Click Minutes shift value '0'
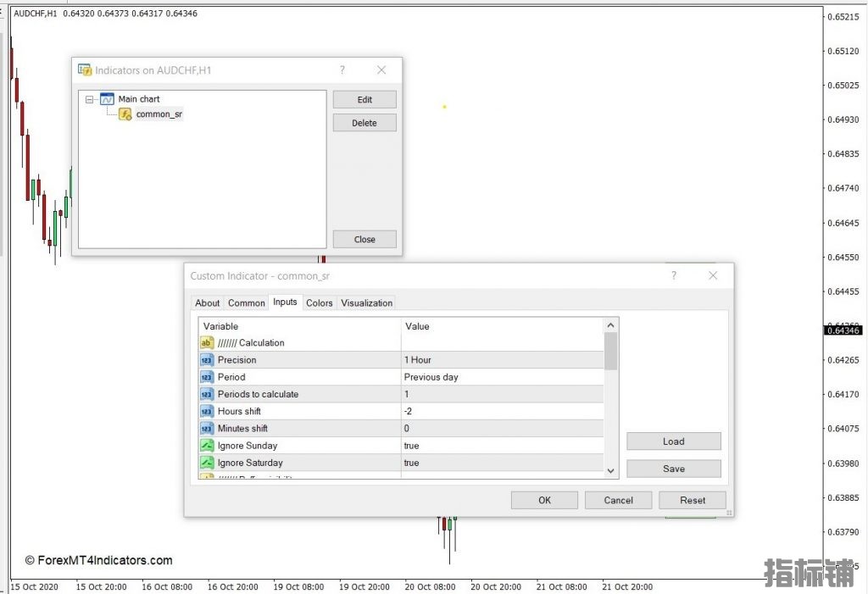The image size is (868, 594). pyautogui.click(x=406, y=429)
